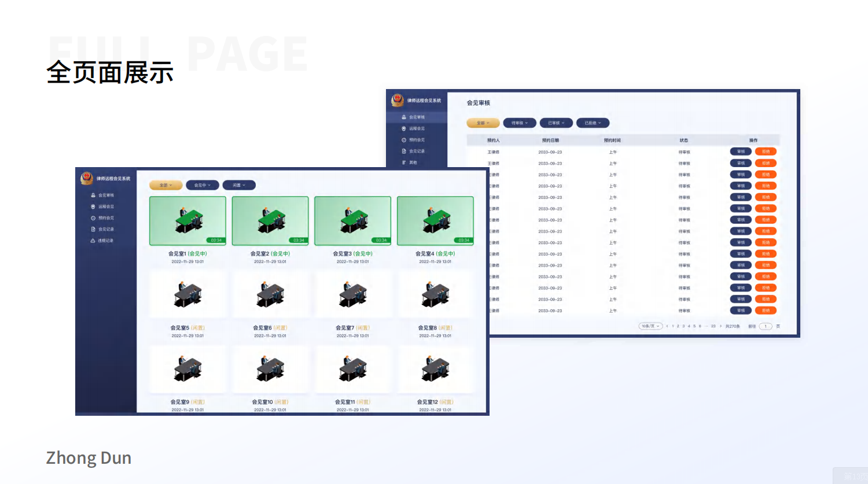Go to page 23 in pagination

[713, 326]
